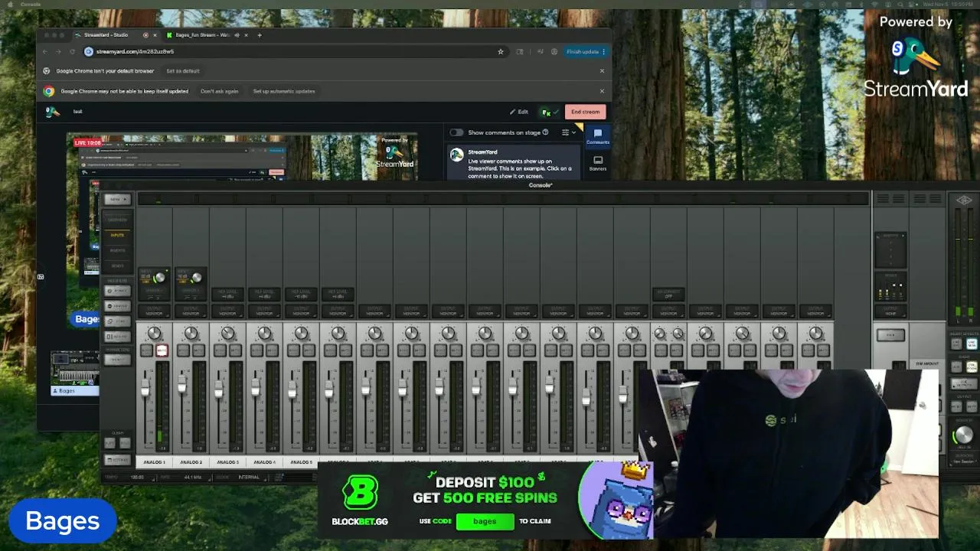
Task: Open SR Convert OFF dropdown
Action: (x=668, y=294)
